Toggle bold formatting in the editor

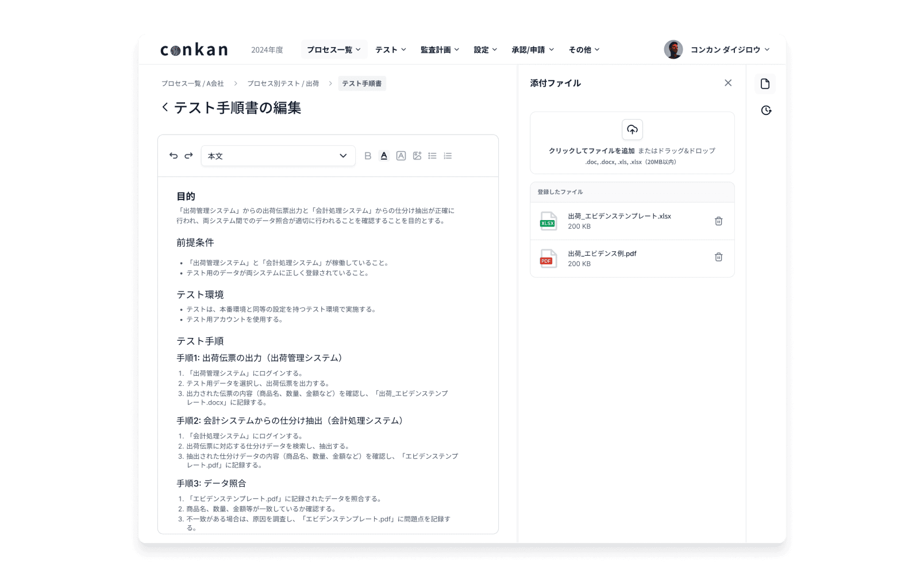coord(368,156)
